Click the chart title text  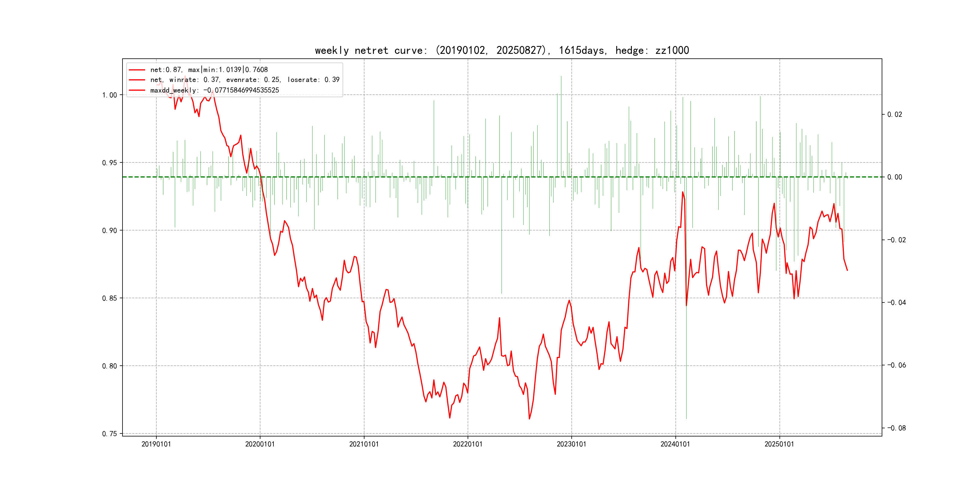(501, 50)
